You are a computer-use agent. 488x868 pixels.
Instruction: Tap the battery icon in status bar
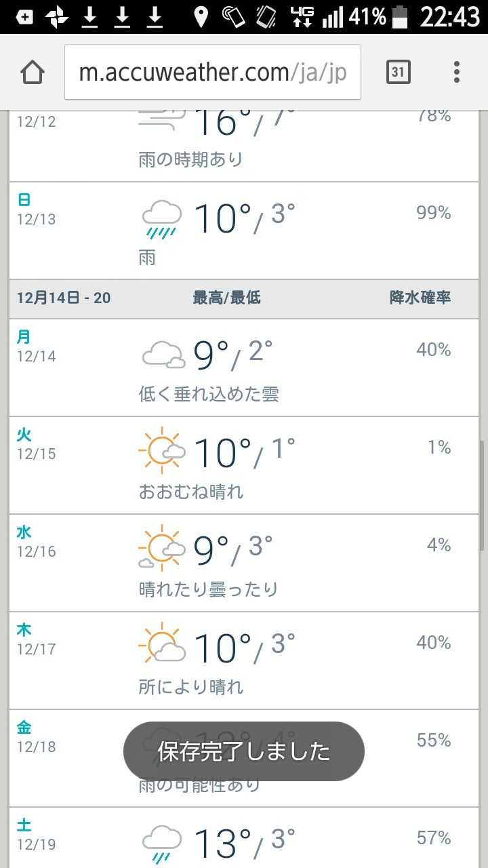tap(401, 16)
